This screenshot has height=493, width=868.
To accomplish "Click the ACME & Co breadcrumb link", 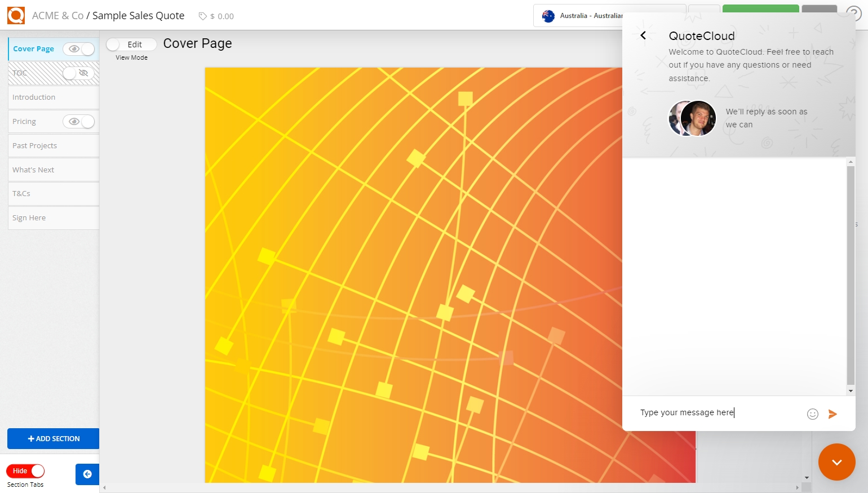I will point(57,16).
